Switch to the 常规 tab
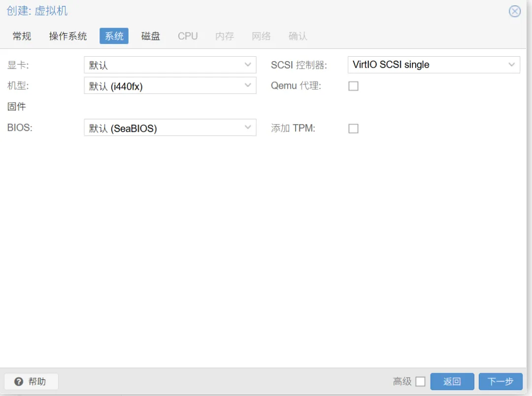Image resolution: width=532 pixels, height=396 pixels. (22, 36)
